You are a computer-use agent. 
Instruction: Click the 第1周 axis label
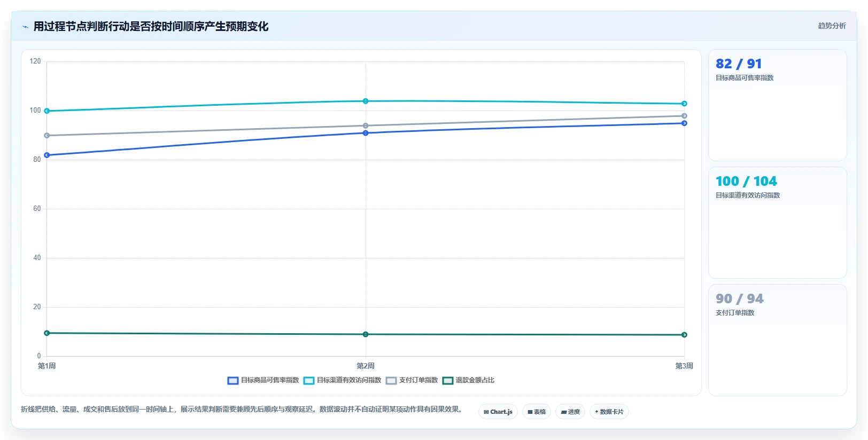point(47,366)
